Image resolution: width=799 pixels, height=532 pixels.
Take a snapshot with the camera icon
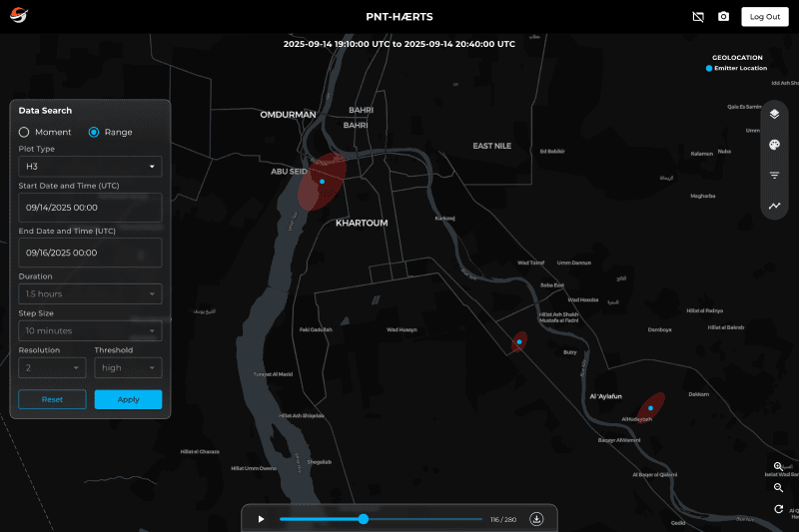pyautogui.click(x=723, y=17)
